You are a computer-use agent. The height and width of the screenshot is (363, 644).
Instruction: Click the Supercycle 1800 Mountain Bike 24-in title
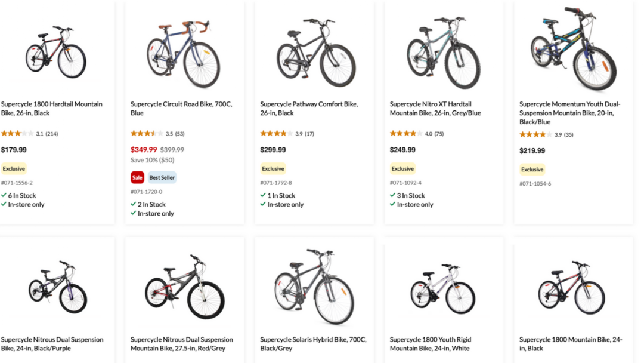tap(571, 344)
